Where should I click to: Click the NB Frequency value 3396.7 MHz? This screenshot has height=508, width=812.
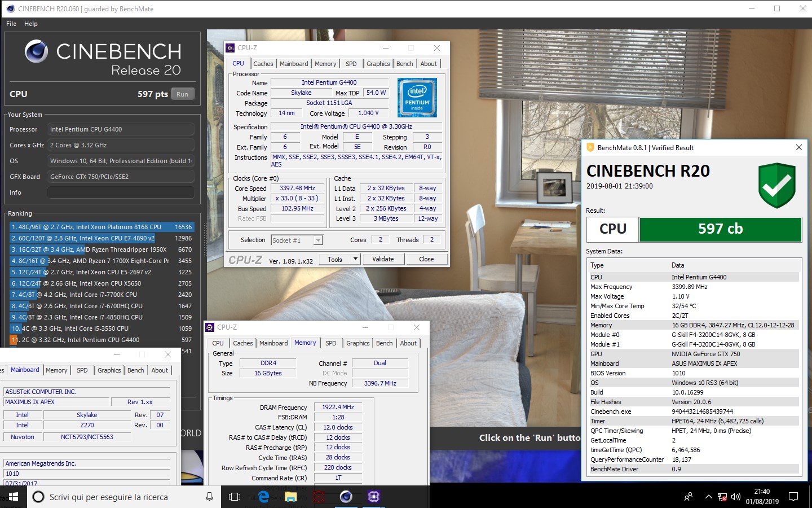coord(380,383)
